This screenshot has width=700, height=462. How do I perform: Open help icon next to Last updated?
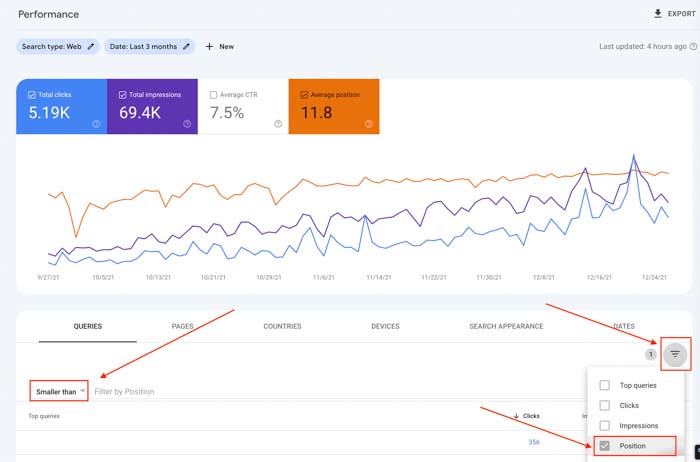(x=693, y=46)
